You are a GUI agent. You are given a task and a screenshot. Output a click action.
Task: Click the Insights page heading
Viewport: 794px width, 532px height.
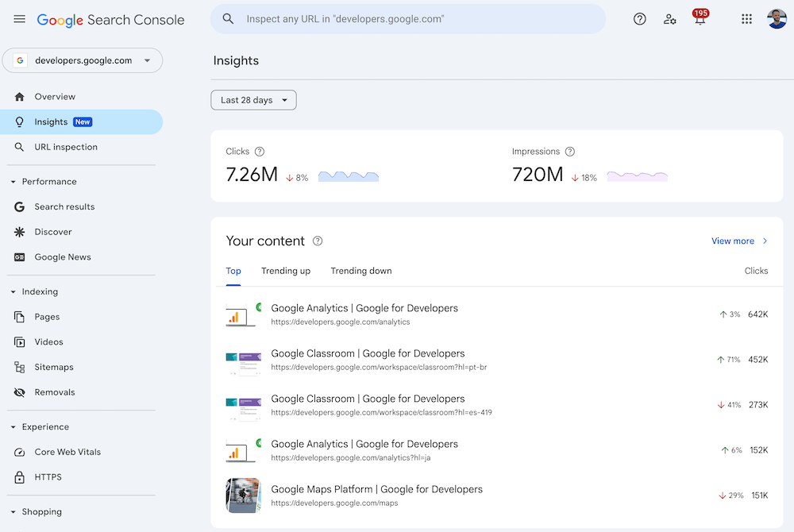point(236,60)
